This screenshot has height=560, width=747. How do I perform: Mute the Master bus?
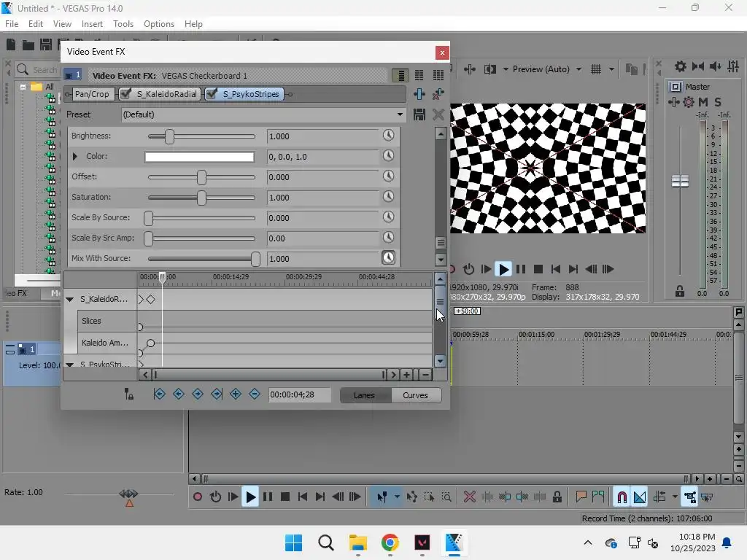703,102
